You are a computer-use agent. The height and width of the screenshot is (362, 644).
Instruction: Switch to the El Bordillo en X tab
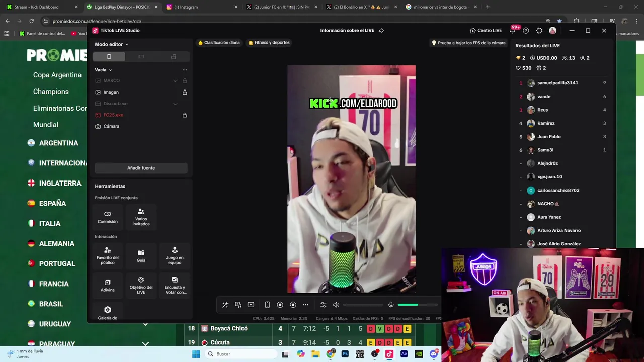pyautogui.click(x=362, y=7)
